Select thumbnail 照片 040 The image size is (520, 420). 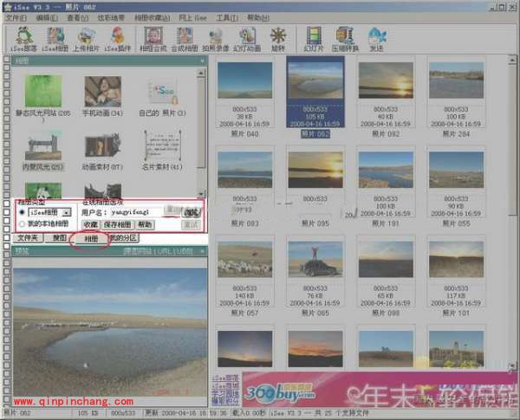[x=244, y=98]
